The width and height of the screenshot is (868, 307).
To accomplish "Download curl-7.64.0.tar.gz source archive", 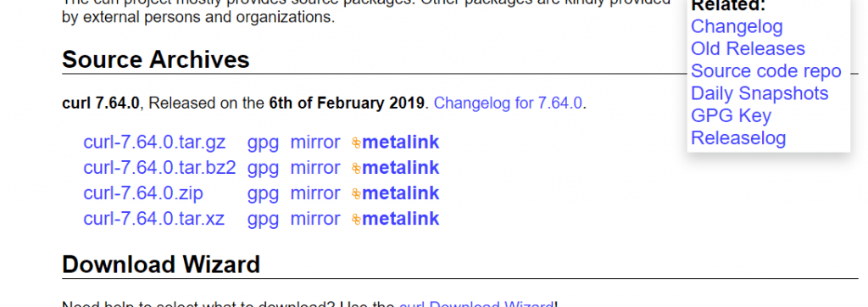I will point(154,142).
